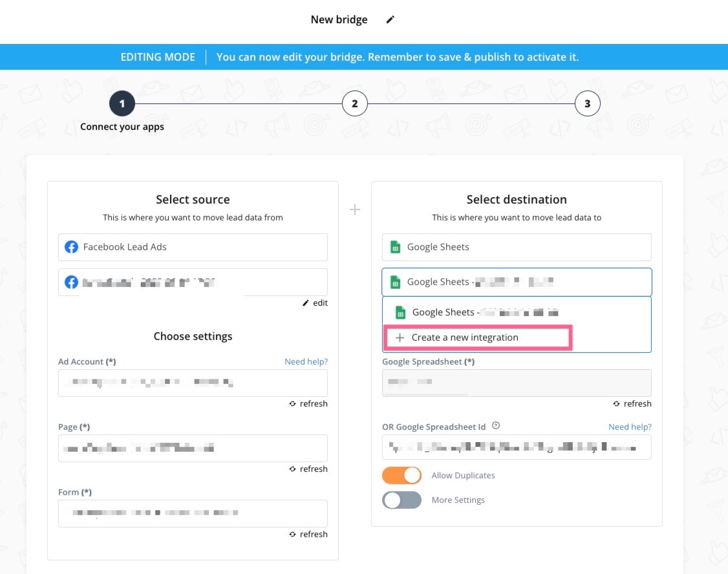Click plus icon beside Create a new integration
Screen dimensions: 728x574
pyautogui.click(x=400, y=337)
